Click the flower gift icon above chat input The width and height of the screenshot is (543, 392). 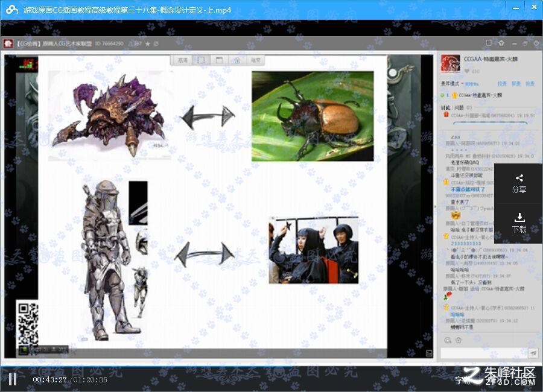click(x=459, y=340)
